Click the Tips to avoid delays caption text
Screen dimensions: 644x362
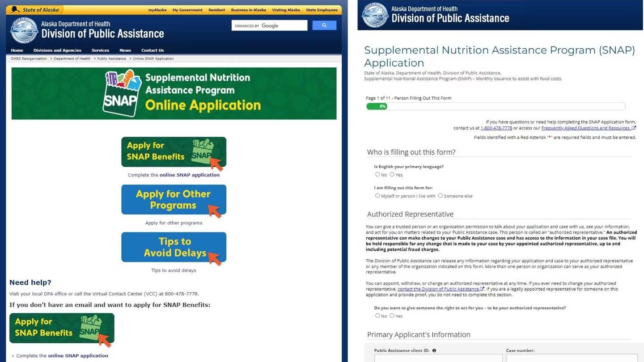click(x=174, y=270)
